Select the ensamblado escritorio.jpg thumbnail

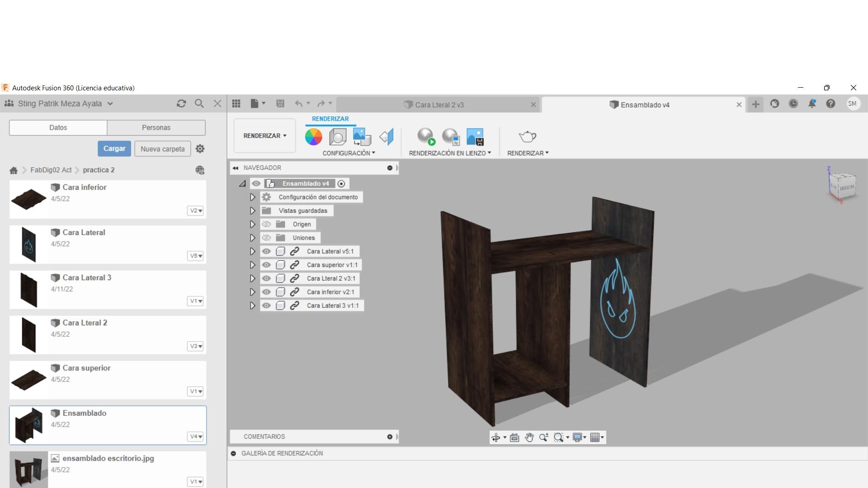pyautogui.click(x=28, y=469)
